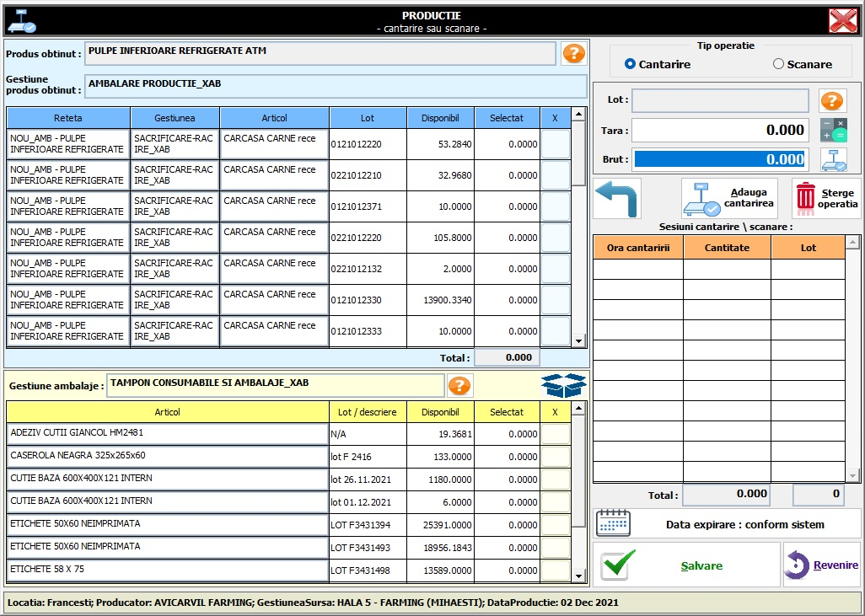Click the blue back arrow icon
This screenshot has width=865, height=616.
(617, 198)
